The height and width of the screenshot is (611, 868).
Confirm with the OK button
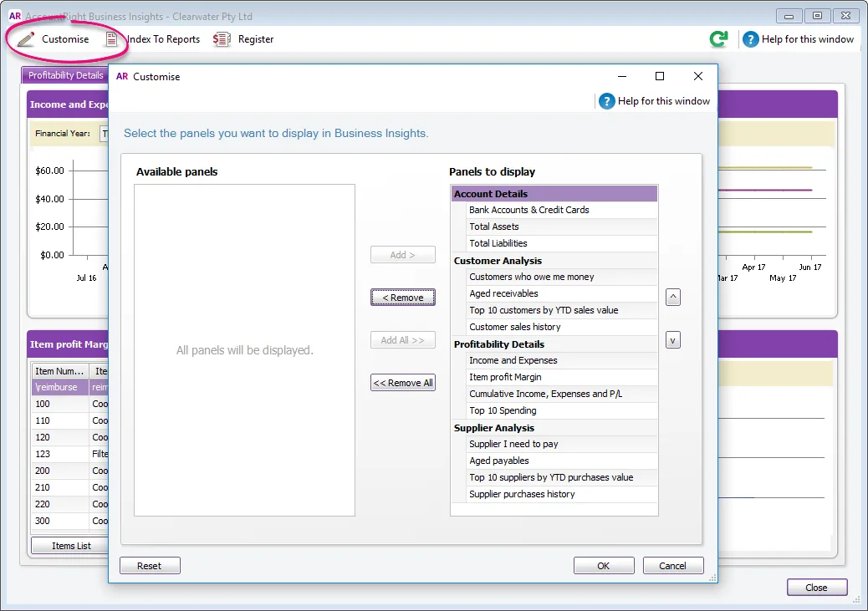(604, 566)
